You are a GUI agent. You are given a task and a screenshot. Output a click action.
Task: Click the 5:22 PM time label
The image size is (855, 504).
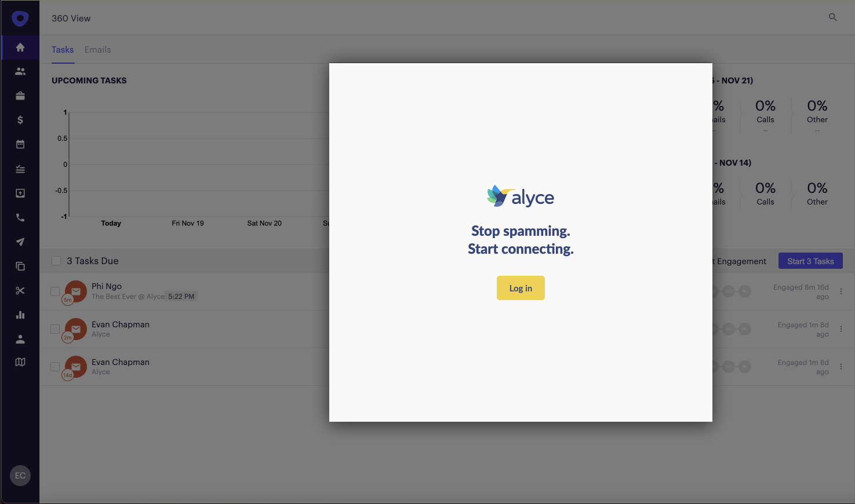(x=181, y=297)
